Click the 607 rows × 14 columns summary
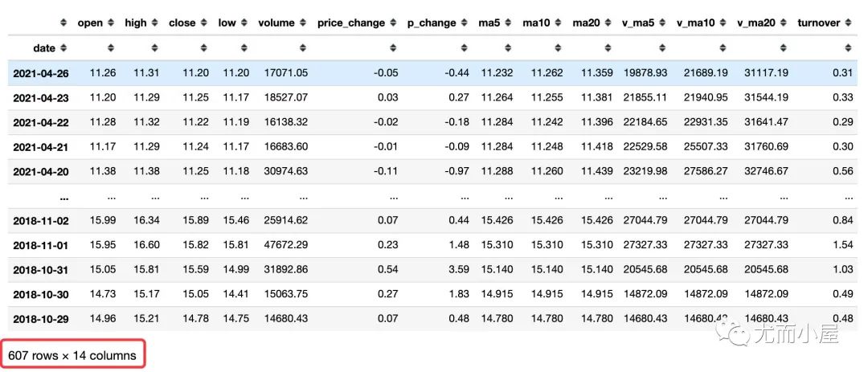The image size is (868, 372). coord(72,354)
